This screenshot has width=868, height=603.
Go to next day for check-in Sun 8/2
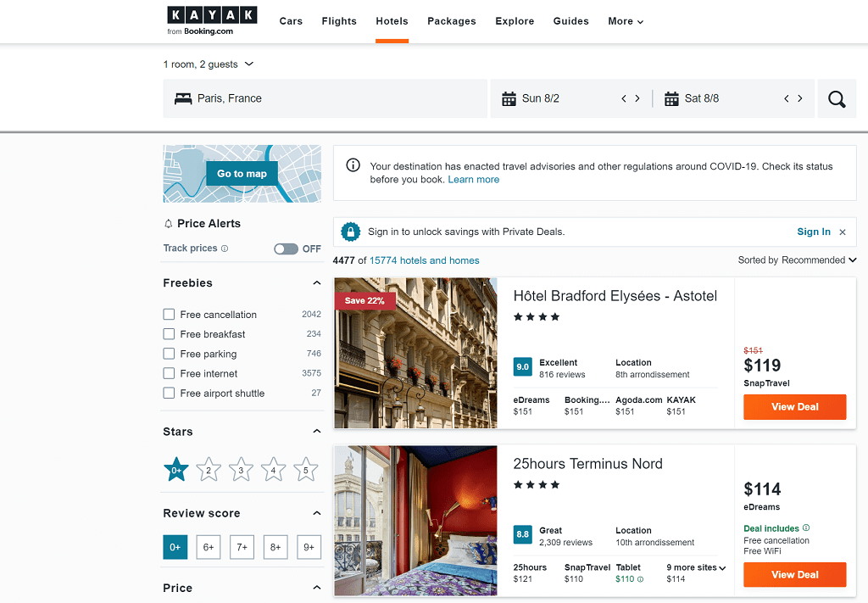637,98
